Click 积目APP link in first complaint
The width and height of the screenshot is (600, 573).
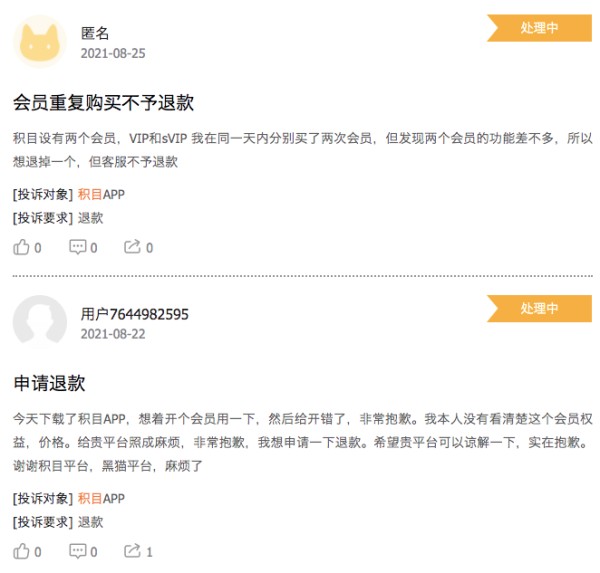(x=101, y=194)
